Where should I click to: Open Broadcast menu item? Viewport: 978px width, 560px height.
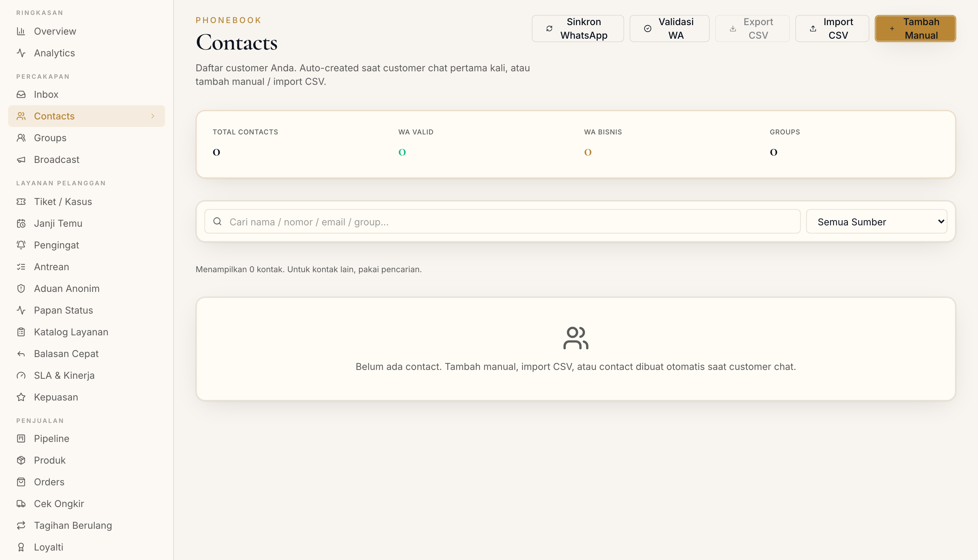(x=87, y=160)
